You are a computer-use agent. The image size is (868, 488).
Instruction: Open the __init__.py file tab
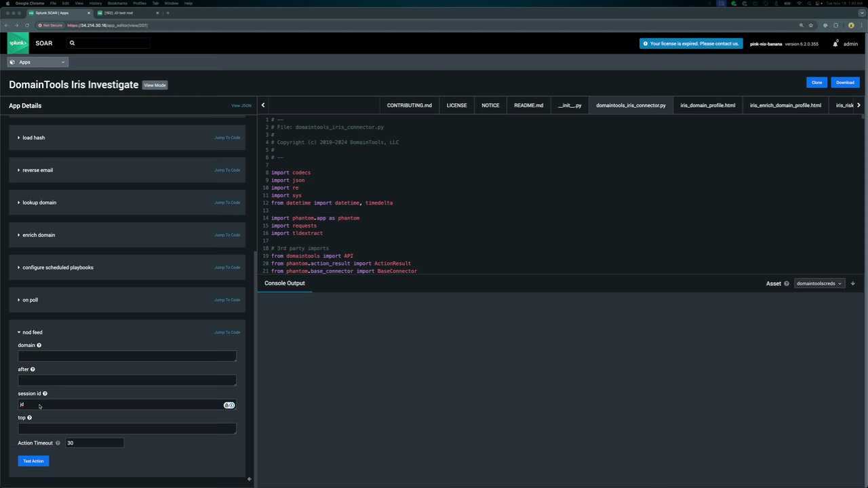570,106
